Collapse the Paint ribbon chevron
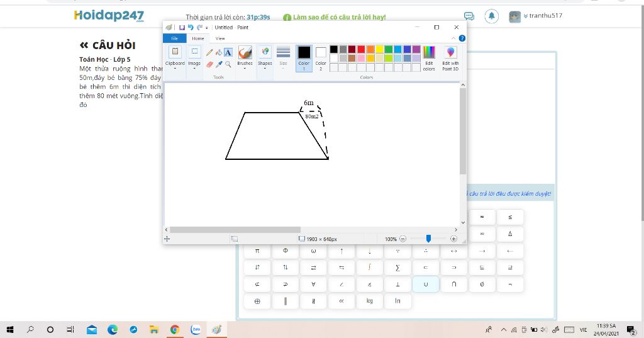 coord(453,38)
